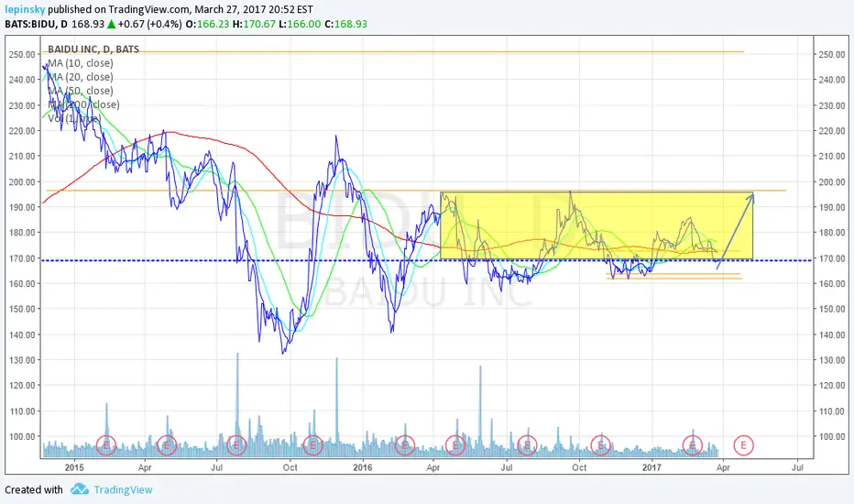
Task: Click the C:168.93 close price
Action: tap(345, 24)
